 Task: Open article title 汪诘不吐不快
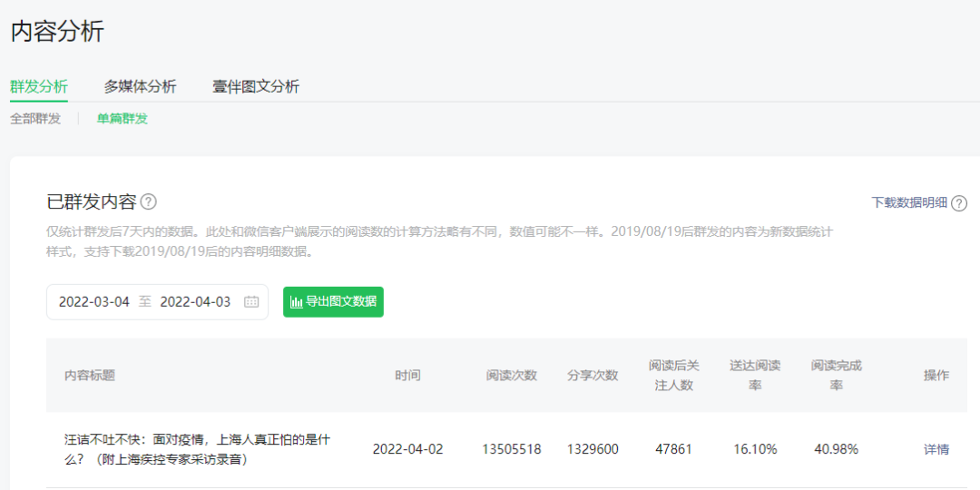tap(198, 449)
